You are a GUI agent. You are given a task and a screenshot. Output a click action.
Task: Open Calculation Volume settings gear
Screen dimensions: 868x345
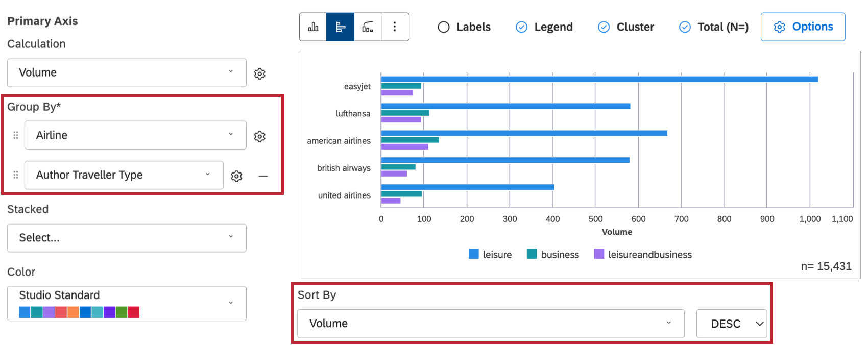pos(260,73)
